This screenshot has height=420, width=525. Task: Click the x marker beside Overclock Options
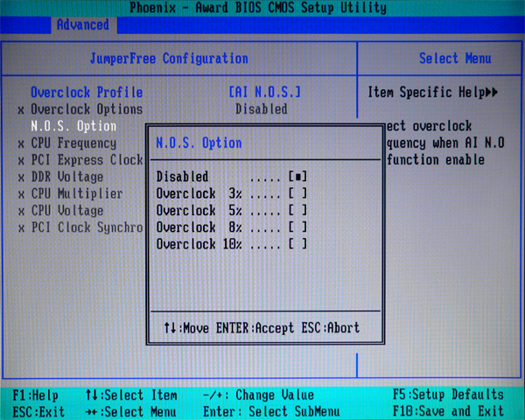(x=21, y=110)
